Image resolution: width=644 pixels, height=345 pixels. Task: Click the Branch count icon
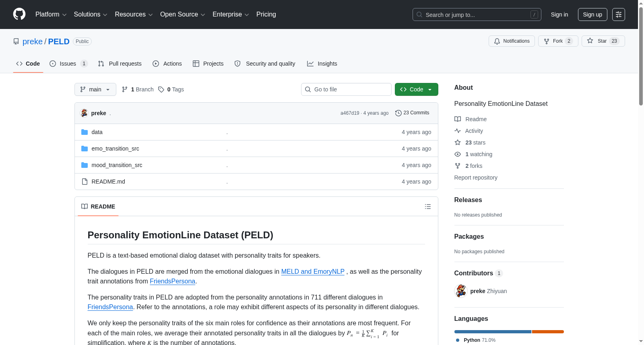(125, 89)
